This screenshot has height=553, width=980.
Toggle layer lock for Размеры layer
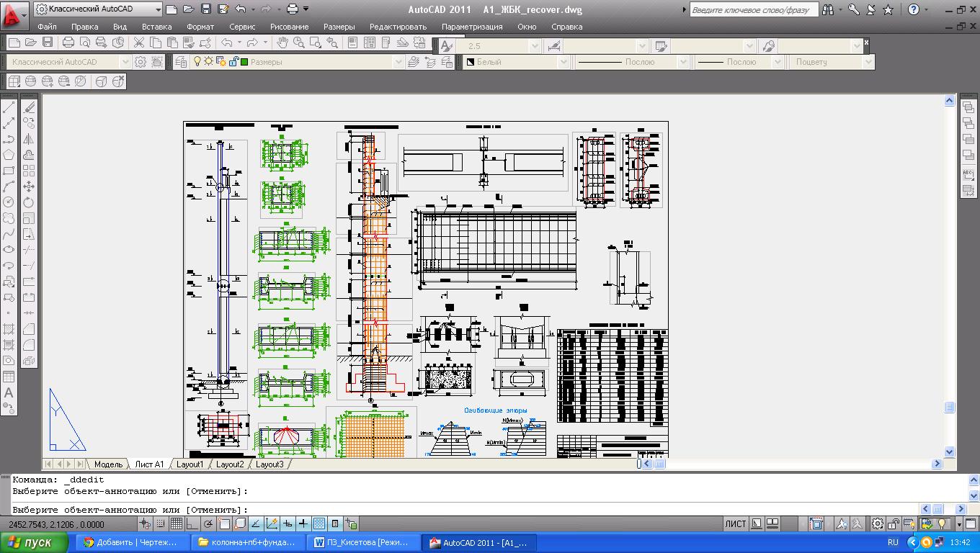tap(233, 62)
